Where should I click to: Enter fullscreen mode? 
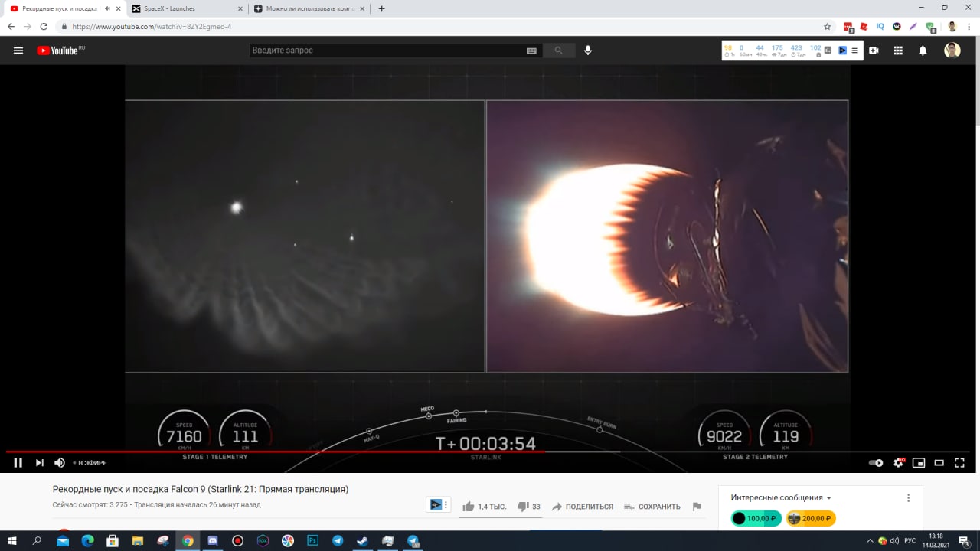959,462
